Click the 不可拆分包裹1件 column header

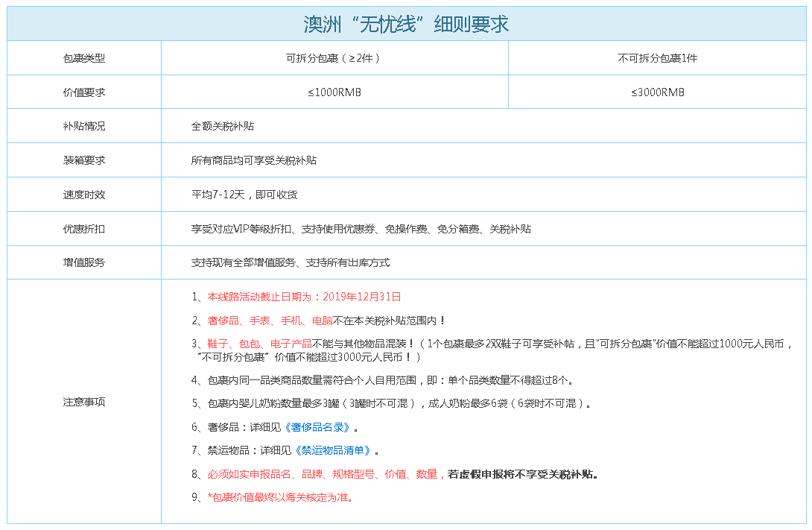657,58
